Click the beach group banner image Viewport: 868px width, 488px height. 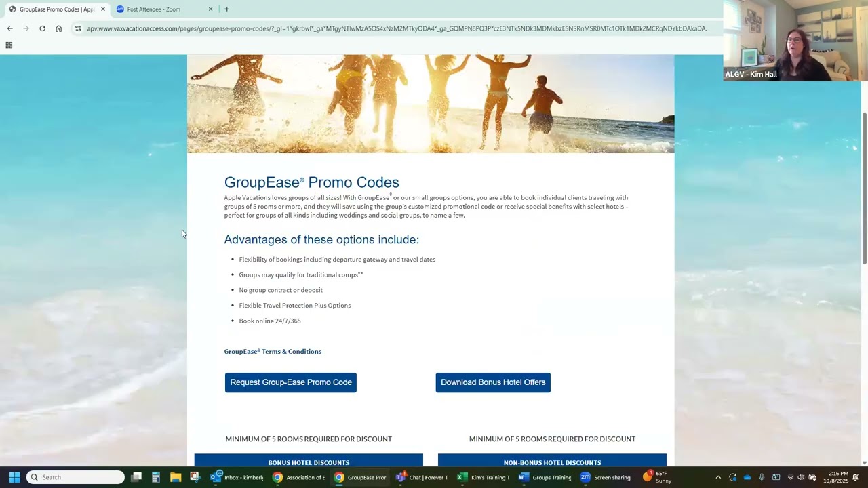pos(431,104)
